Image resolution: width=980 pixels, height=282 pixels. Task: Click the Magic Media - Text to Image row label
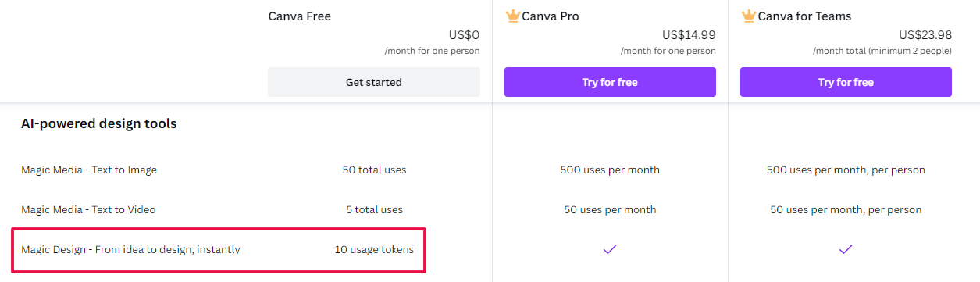coord(89,170)
